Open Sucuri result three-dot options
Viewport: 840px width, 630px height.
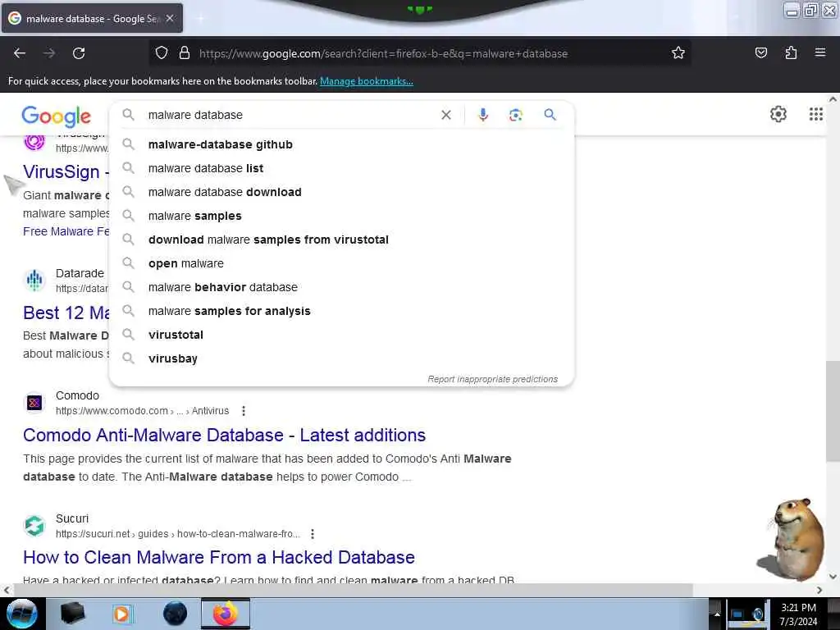tap(313, 534)
